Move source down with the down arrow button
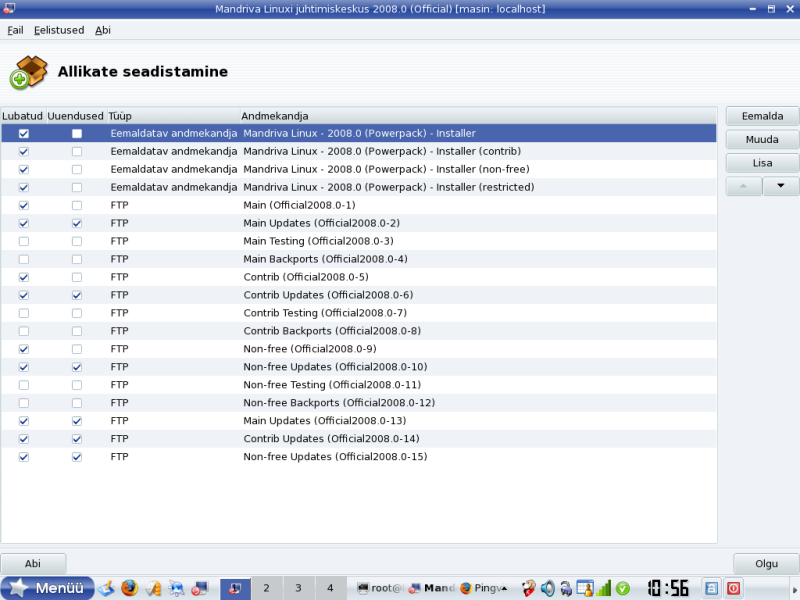The height and width of the screenshot is (600, 800). [x=781, y=186]
